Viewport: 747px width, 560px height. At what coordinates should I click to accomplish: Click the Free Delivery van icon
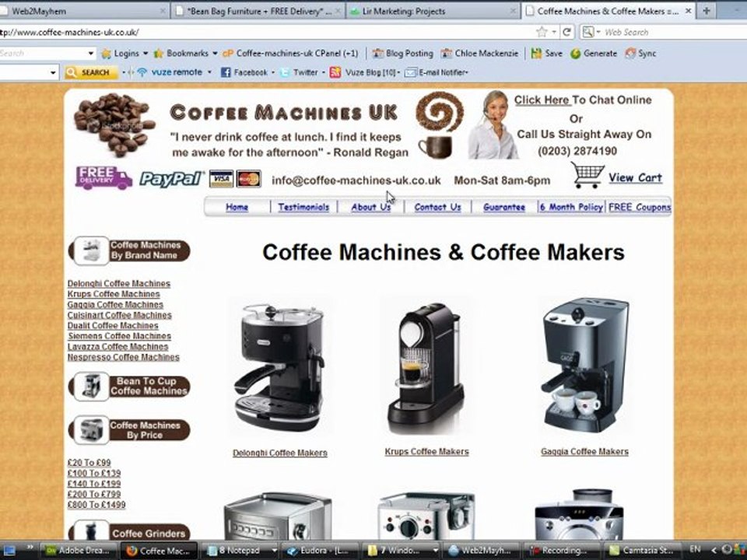coord(103,177)
